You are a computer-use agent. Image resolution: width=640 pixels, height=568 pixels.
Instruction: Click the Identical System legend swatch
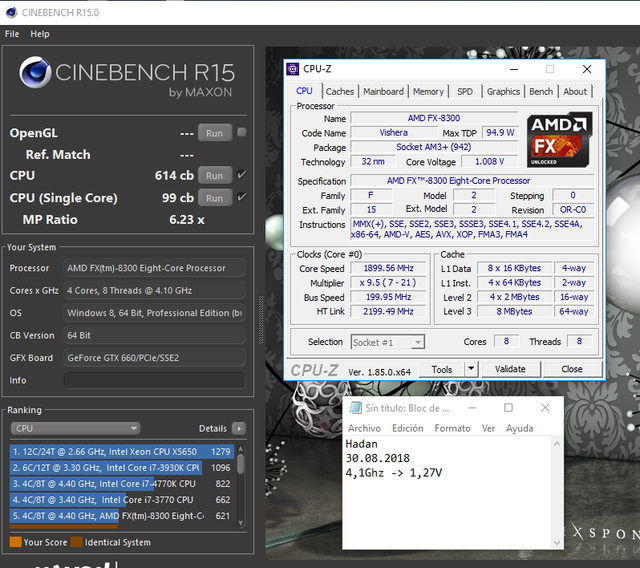(76, 542)
